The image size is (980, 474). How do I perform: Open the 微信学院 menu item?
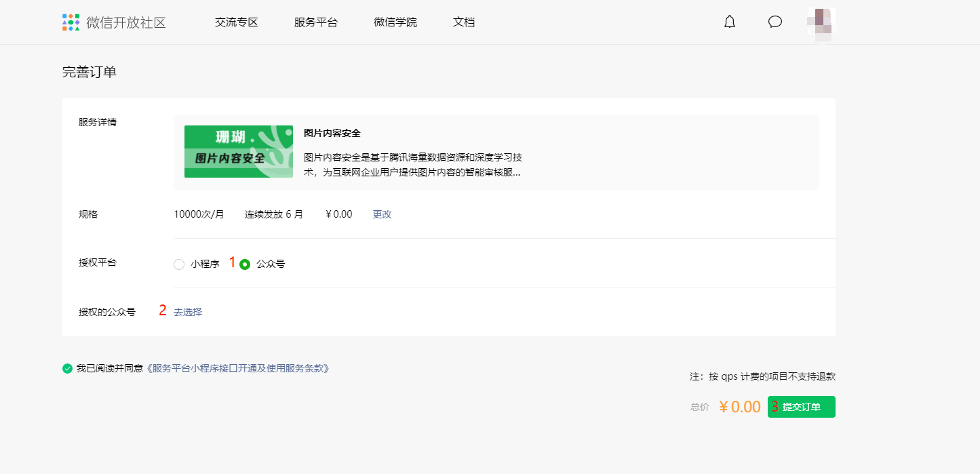pyautogui.click(x=395, y=22)
